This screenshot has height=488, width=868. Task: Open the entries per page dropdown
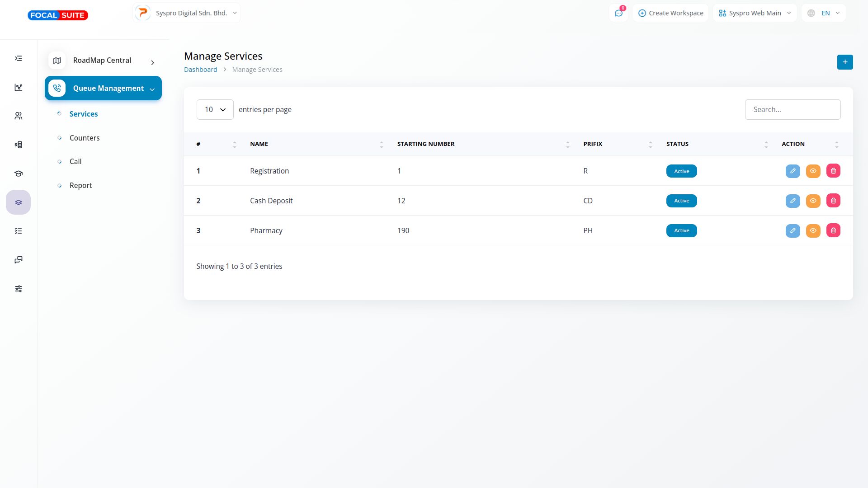click(x=215, y=110)
